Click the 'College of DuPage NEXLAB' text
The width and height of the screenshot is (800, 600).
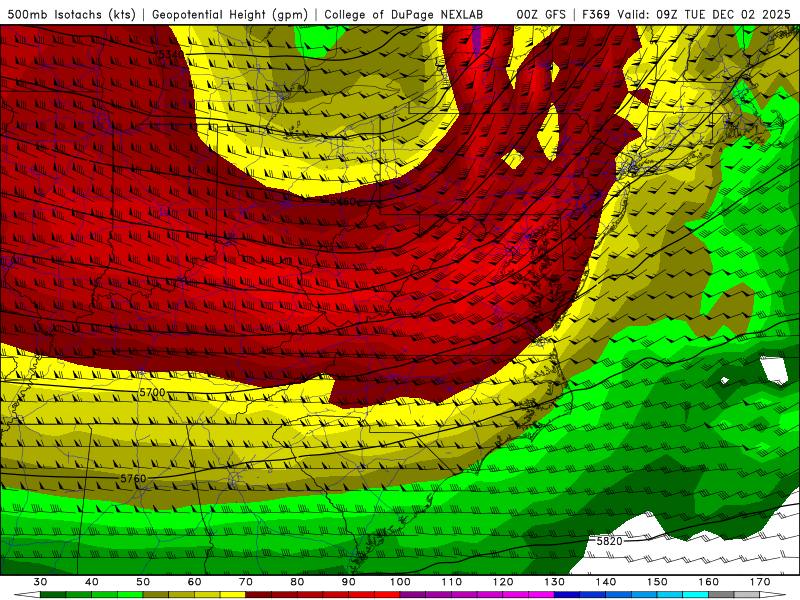pyautogui.click(x=403, y=15)
